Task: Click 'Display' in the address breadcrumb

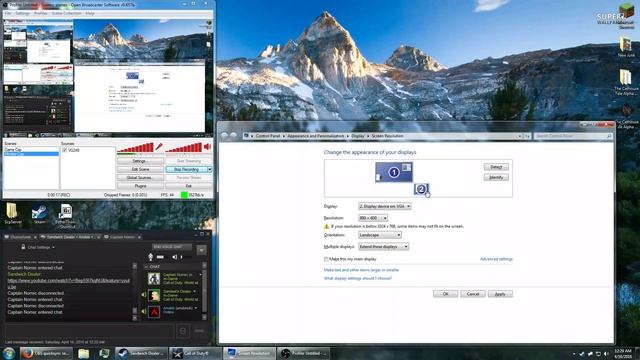Action: [x=358, y=136]
